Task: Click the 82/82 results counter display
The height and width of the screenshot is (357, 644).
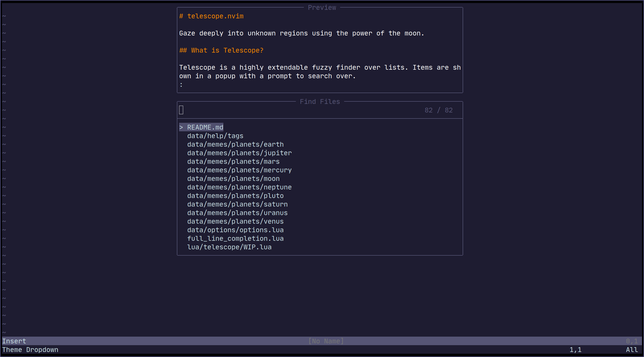Action: point(439,110)
